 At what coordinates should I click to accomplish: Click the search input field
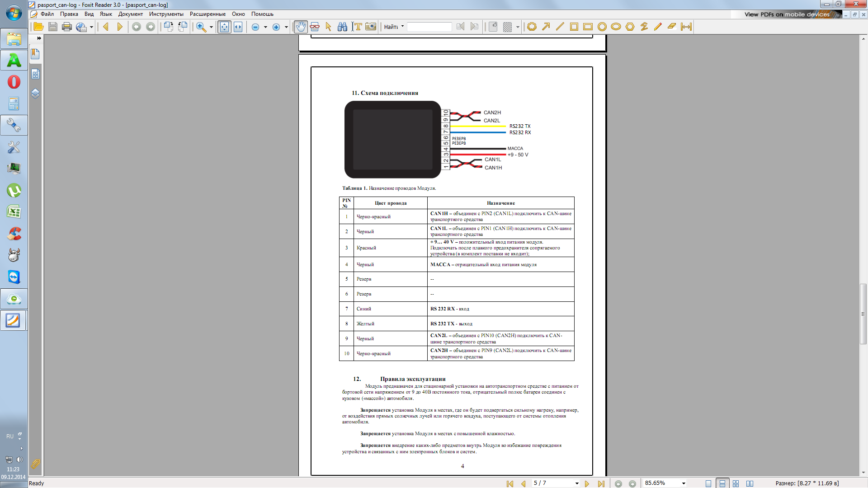(x=429, y=27)
